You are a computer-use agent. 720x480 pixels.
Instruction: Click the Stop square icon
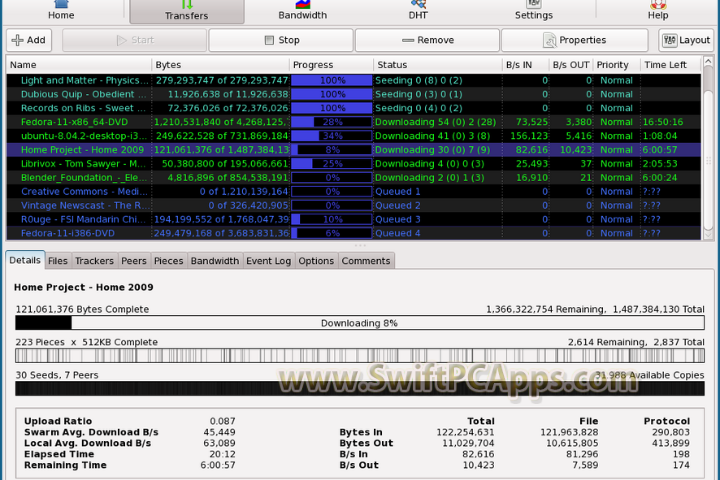tap(270, 40)
